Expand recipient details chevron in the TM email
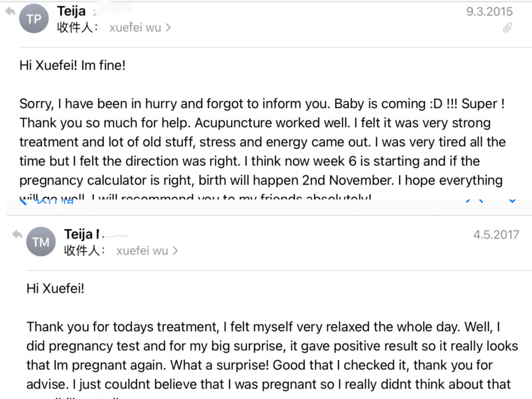The height and width of the screenshot is (399, 532). coord(175,251)
